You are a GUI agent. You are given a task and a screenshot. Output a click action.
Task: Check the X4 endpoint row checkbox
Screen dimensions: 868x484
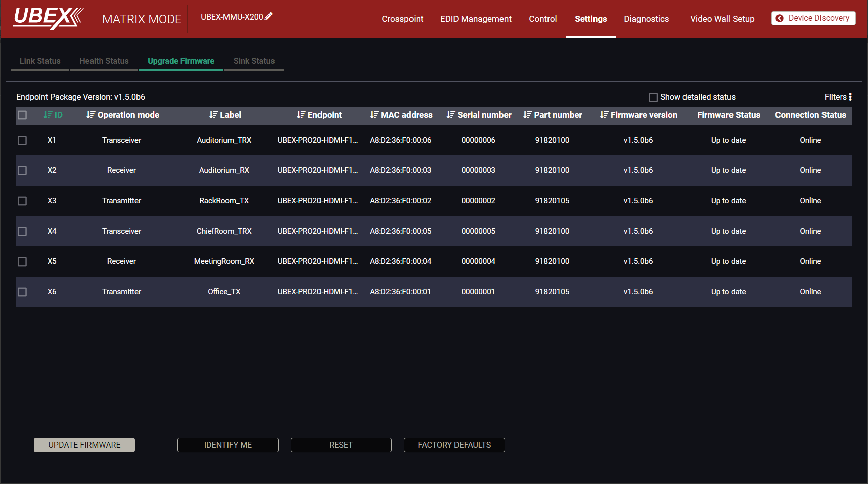(x=22, y=231)
